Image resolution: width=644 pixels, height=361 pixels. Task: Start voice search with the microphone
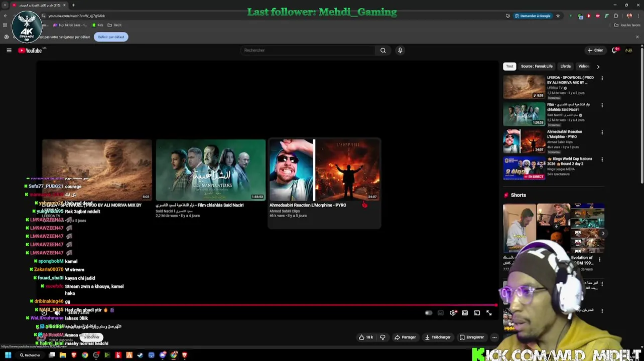click(400, 50)
